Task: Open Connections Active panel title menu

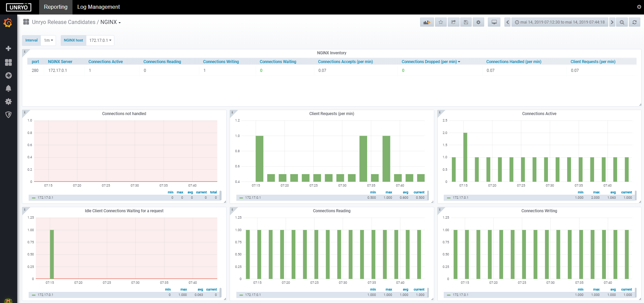Action: [x=539, y=114]
